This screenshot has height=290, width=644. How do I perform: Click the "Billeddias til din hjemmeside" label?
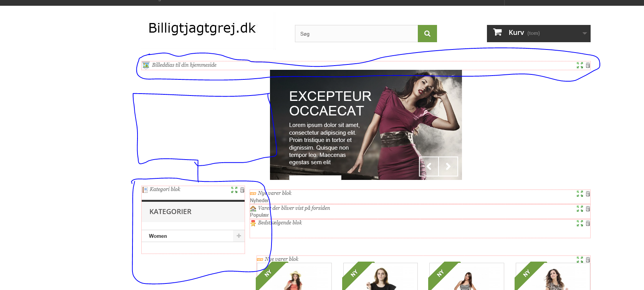[184, 65]
